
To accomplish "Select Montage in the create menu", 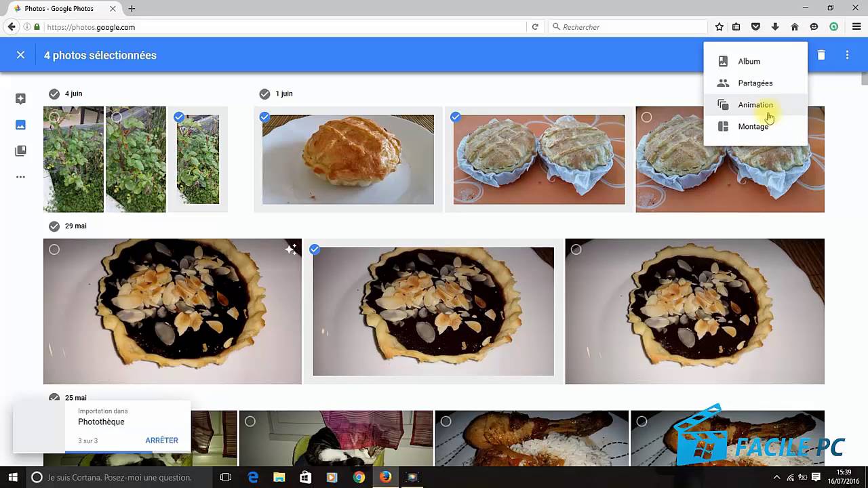I will coord(755,126).
